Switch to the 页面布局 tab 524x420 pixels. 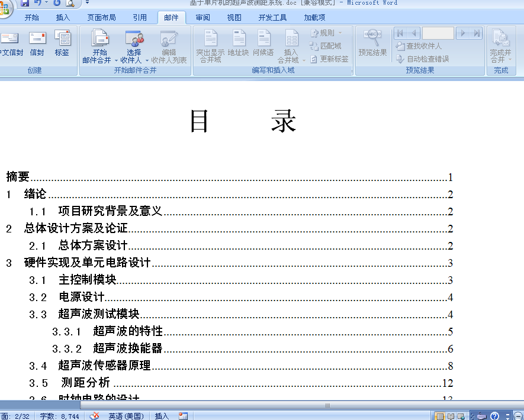(x=101, y=18)
